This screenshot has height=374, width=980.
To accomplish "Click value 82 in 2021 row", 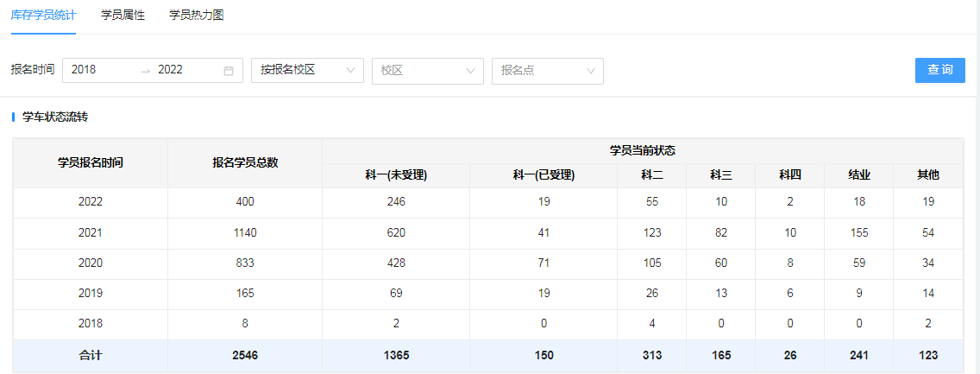I will pos(720,232).
